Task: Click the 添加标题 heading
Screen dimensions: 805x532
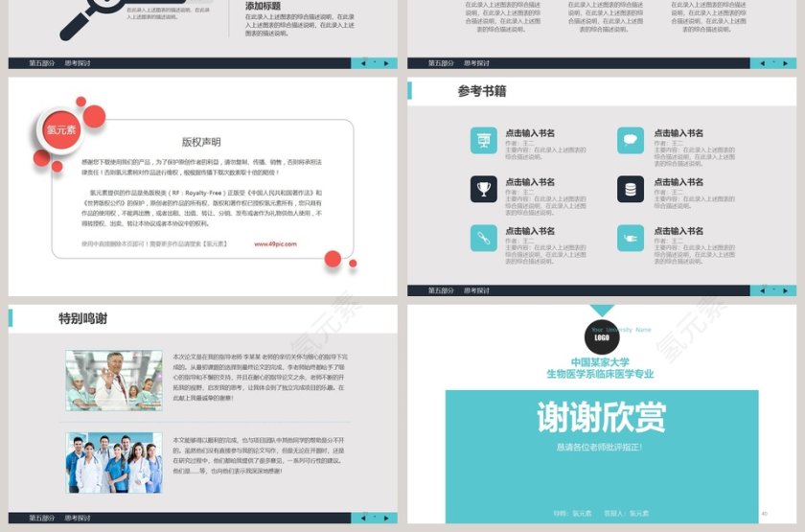Action: pyautogui.click(x=263, y=6)
